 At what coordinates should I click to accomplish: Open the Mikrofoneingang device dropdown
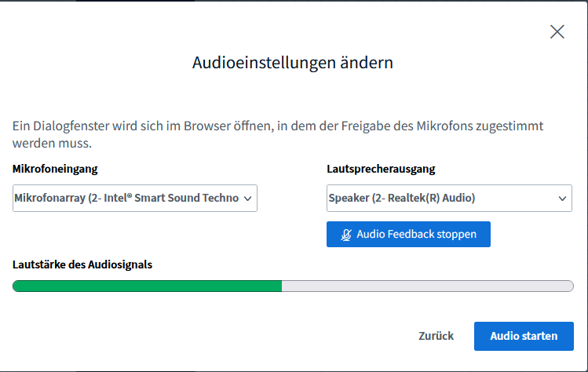(135, 199)
